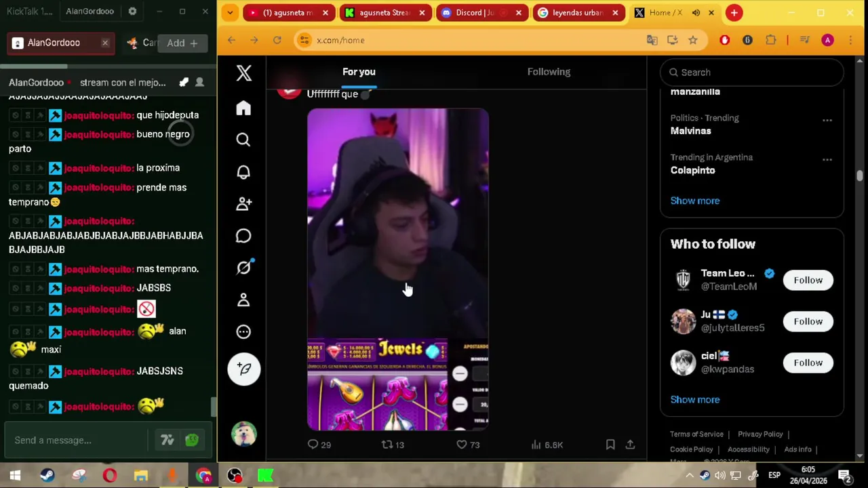This screenshot has width=868, height=488.
Task: Open Grok icon in X sidebar
Action: pyautogui.click(x=243, y=268)
